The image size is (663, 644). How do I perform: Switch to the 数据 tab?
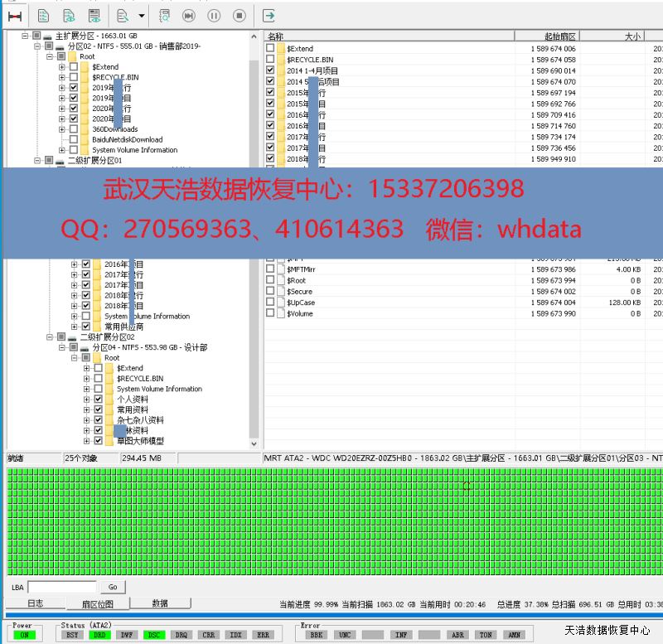click(x=160, y=603)
